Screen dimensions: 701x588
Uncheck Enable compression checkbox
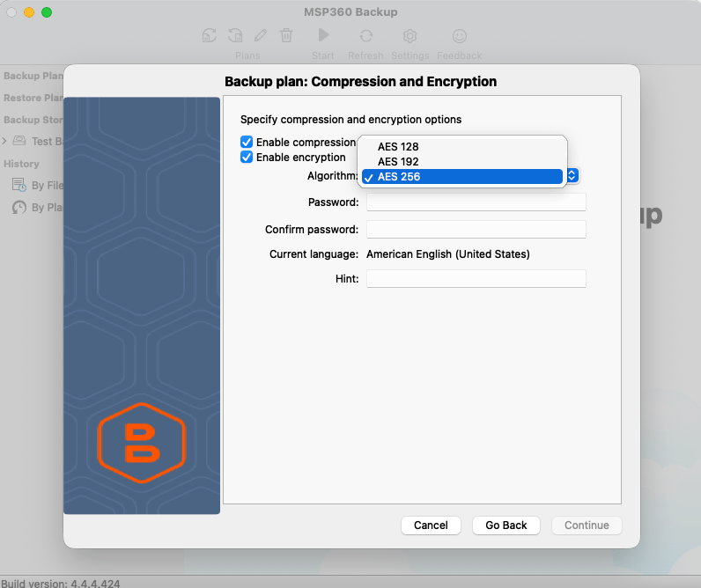pyautogui.click(x=247, y=142)
